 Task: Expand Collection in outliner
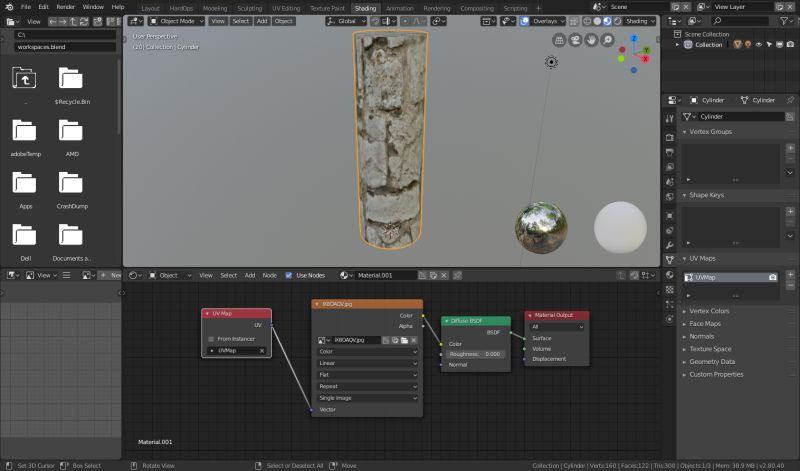[678, 45]
